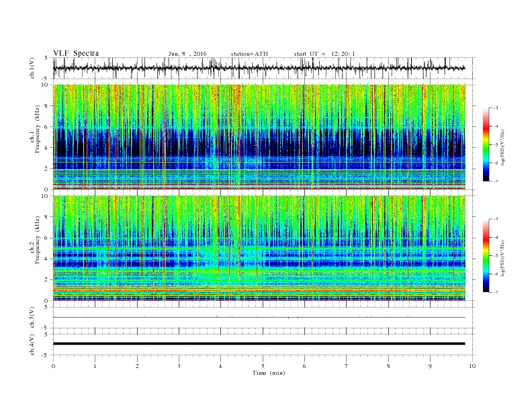Click time axis tick label "0"
Screen dimensions: 532x411
point(53,366)
